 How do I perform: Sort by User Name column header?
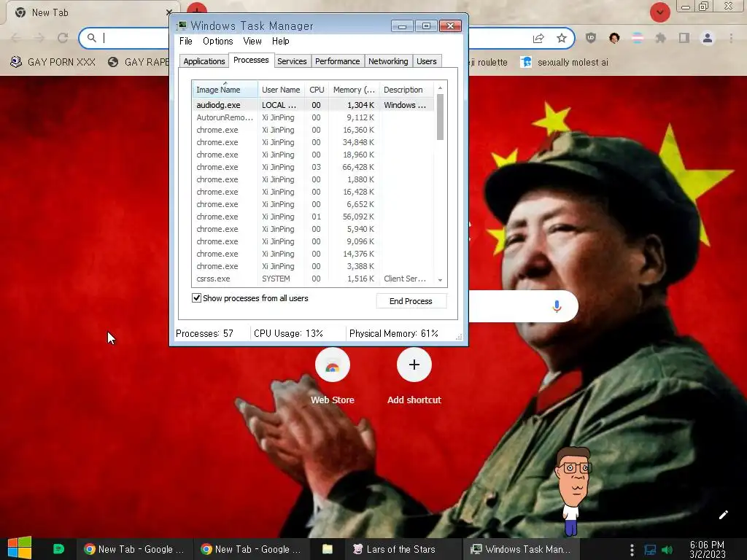point(281,90)
